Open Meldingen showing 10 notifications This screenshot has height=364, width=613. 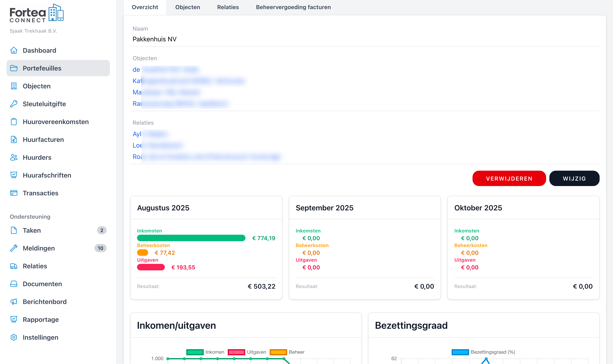pyautogui.click(x=39, y=248)
